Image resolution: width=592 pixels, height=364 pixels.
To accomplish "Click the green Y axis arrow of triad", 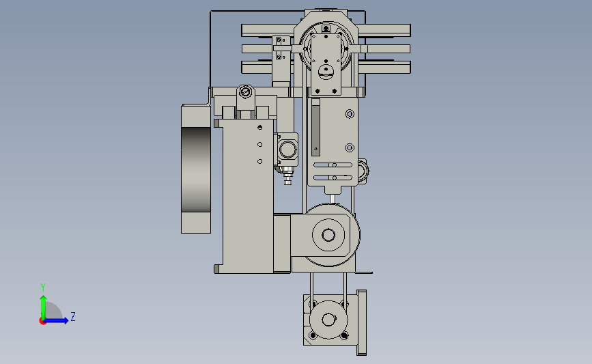I will 43,307.
